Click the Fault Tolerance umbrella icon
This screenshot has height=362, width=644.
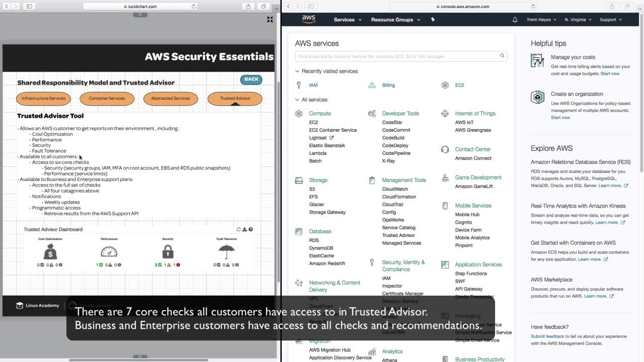(x=226, y=251)
